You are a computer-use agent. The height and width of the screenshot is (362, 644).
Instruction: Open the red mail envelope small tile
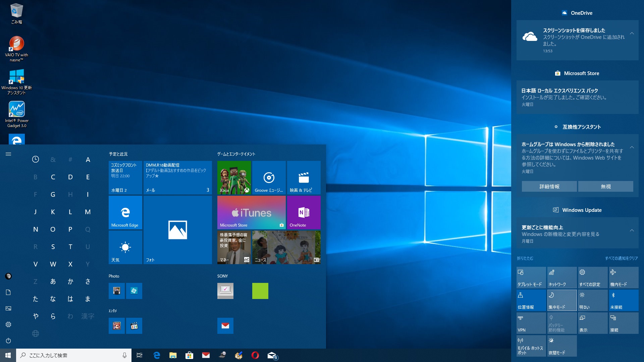pos(225,326)
